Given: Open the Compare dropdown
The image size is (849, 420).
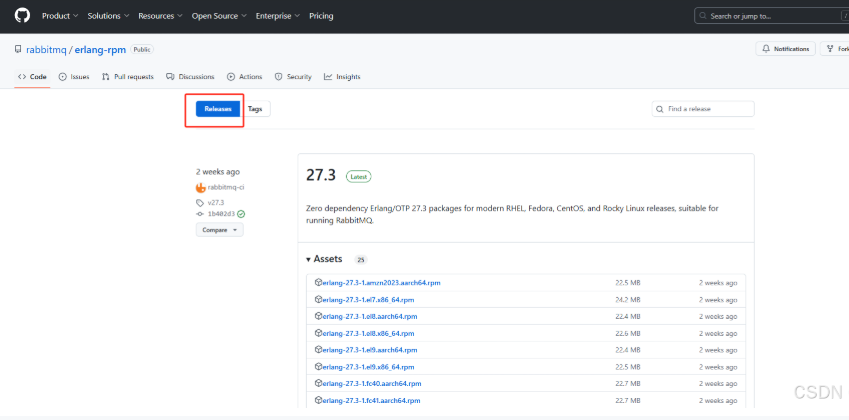Looking at the screenshot, I should coord(220,230).
